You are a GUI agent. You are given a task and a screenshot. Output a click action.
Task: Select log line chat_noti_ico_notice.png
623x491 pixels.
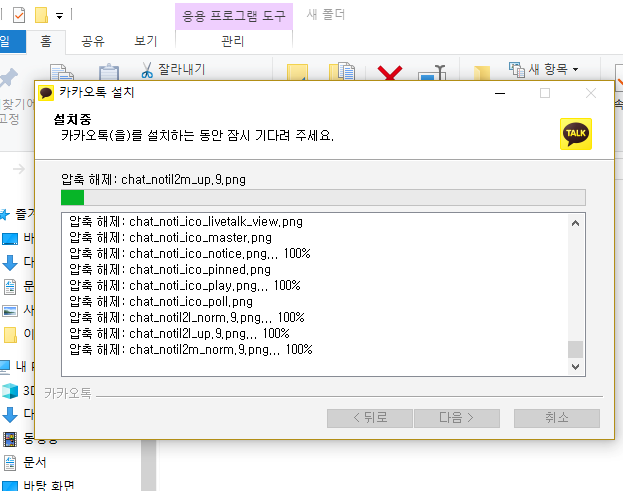(190, 253)
